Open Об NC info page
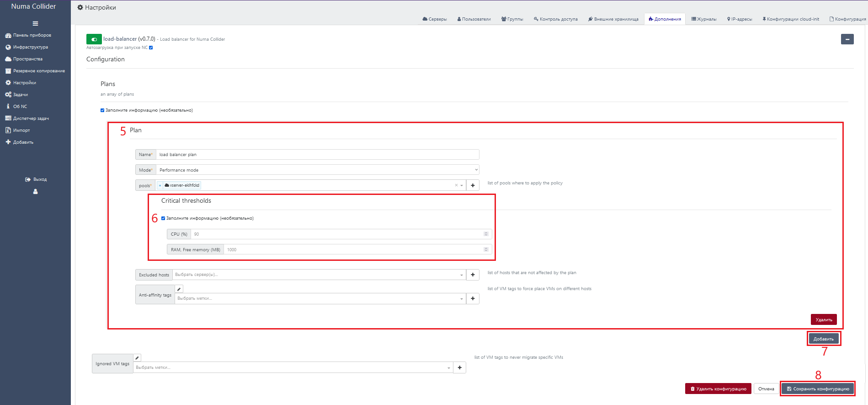The width and height of the screenshot is (868, 405). click(x=16, y=107)
